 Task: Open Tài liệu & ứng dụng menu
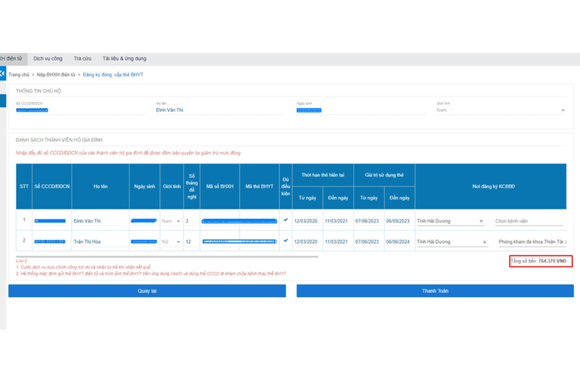124,59
